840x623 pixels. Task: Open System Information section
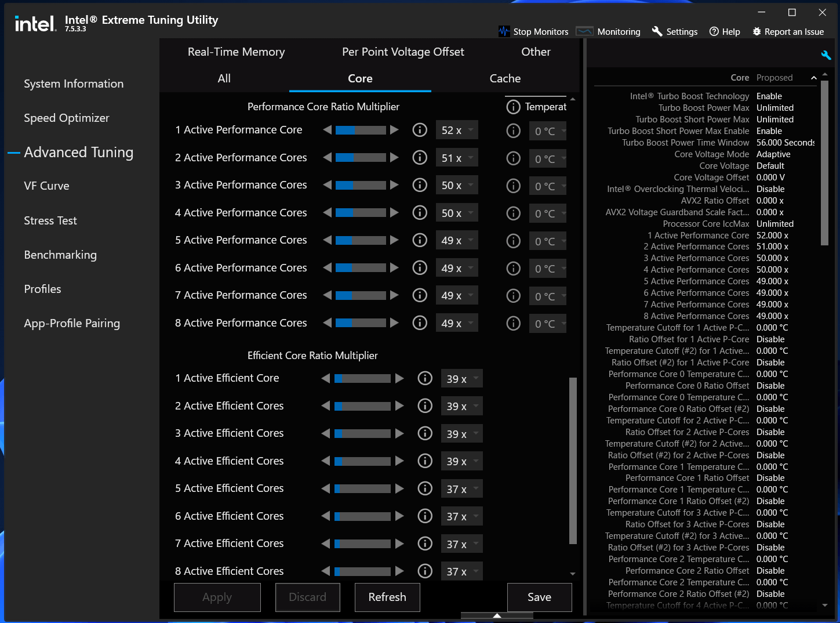[x=74, y=84]
